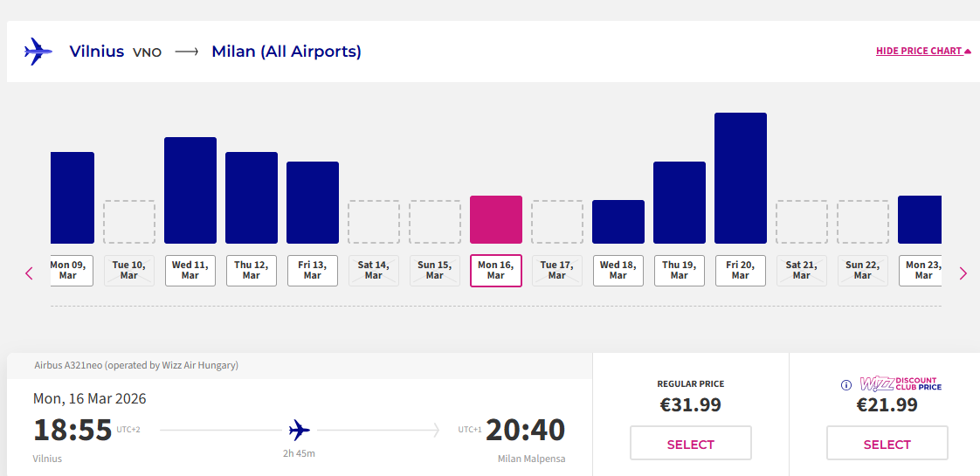980x476 pixels.
Task: Select the Mon 09 Mar date tab
Action: pos(72,270)
